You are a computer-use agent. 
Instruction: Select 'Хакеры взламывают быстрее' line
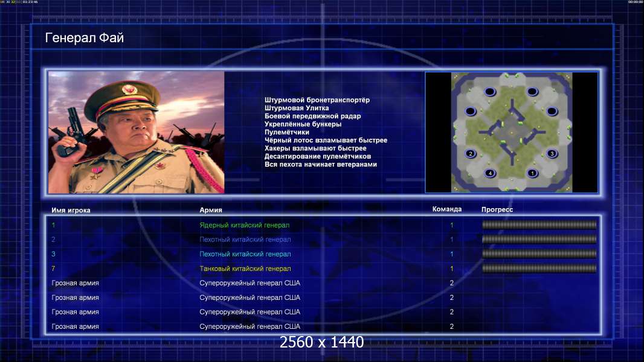click(315, 148)
